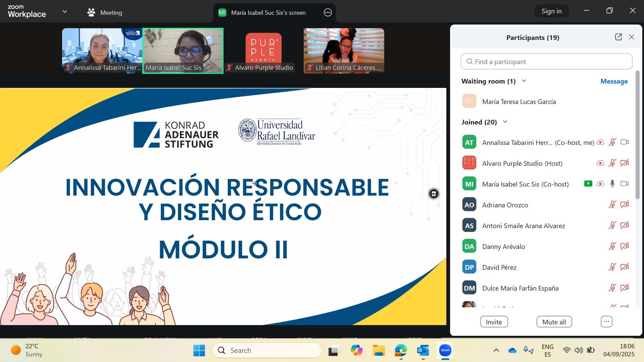This screenshot has width=644, height=362.
Task: Click Adriana Orozco's muted microphone icon
Action: [612, 205]
